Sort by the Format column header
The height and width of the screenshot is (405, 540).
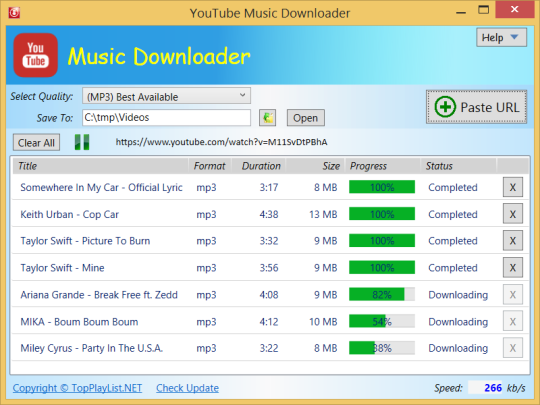pos(210,166)
